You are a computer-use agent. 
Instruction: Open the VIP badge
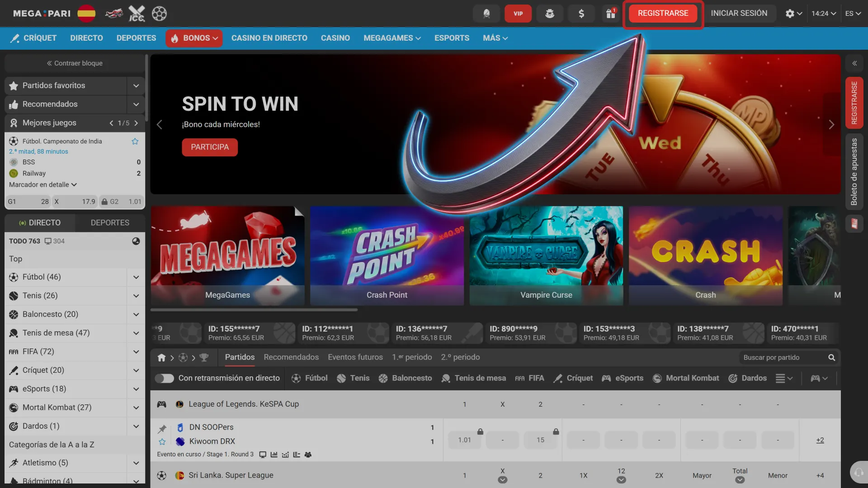click(x=518, y=14)
